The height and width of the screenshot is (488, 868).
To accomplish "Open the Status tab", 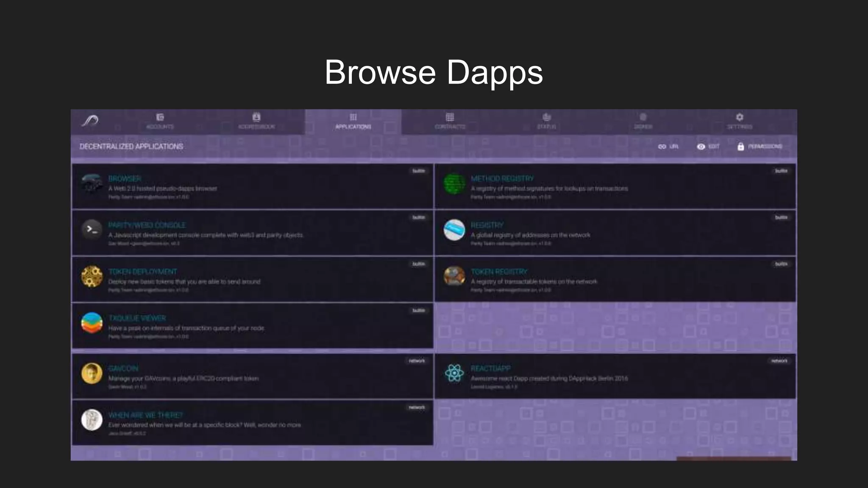I will 546,121.
